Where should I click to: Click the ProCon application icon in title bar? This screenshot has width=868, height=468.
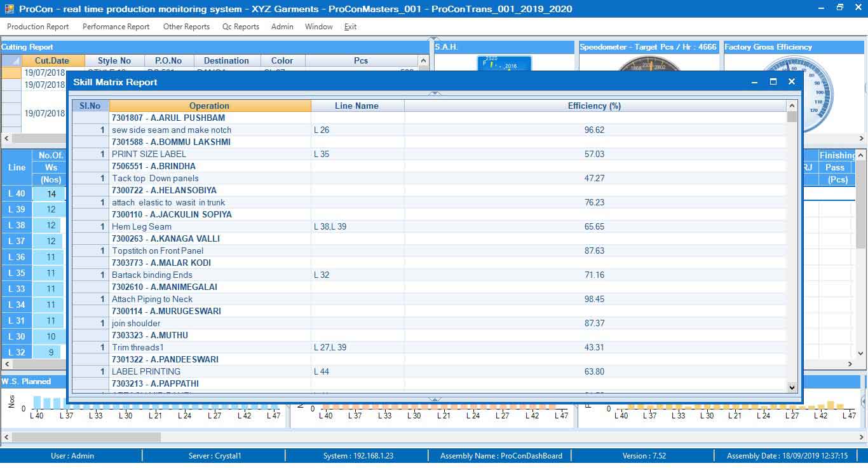tap(9, 9)
